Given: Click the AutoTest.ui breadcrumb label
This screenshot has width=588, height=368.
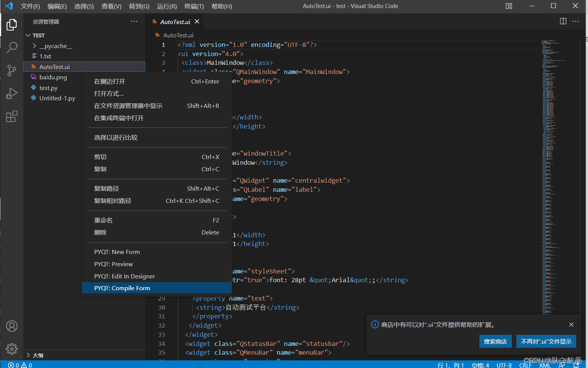Looking at the screenshot, I should [x=178, y=35].
